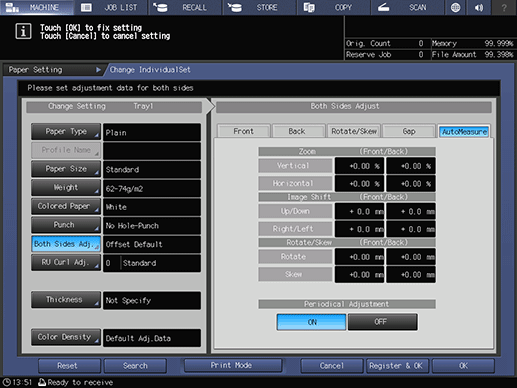The image size is (517, 388).
Task: Open the Paper Size selection
Action: 66,169
